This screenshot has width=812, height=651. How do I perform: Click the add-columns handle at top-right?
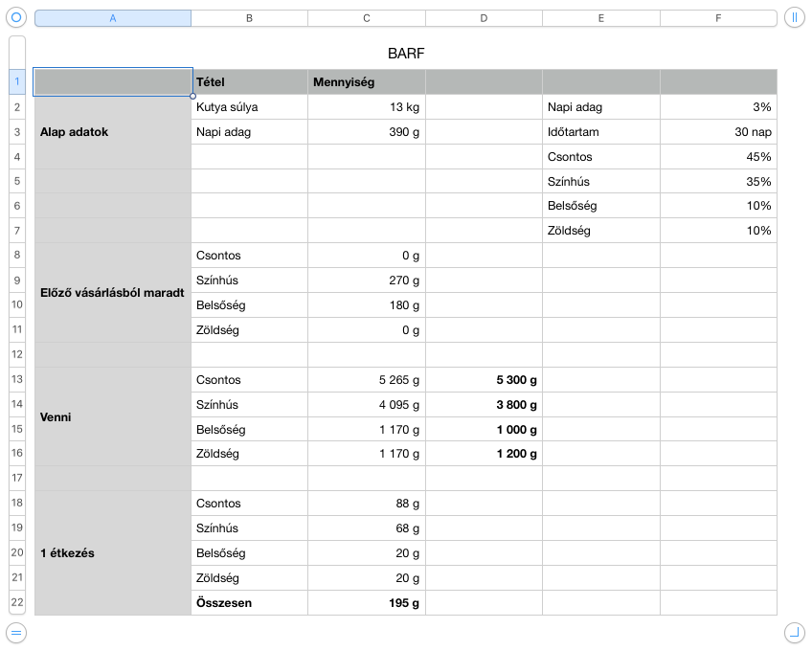tap(794, 18)
